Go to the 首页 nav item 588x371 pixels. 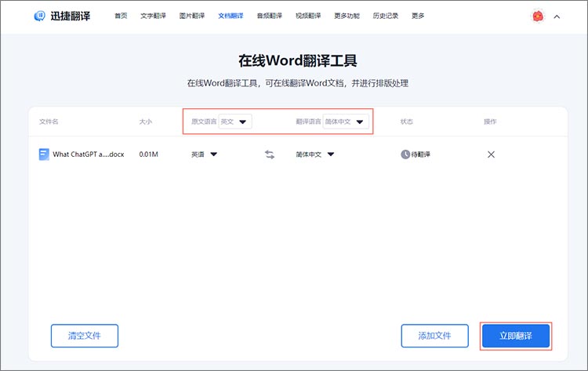(121, 16)
